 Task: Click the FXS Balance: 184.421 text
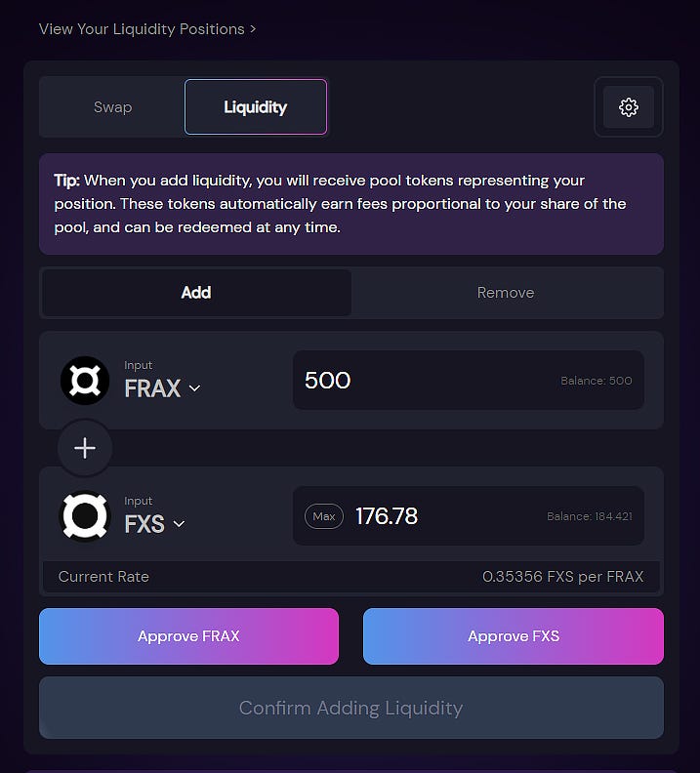589,516
